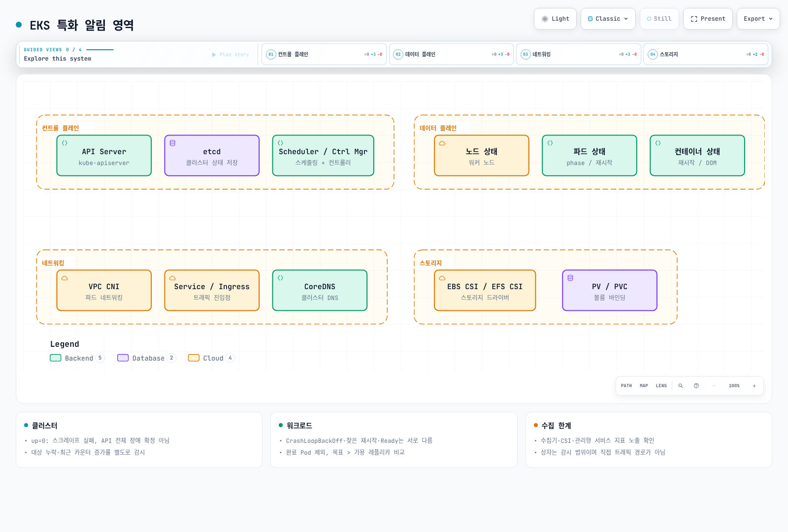This screenshot has height=532, width=788.
Task: Click the 컨트롤 플레인 group label
Action: click(61, 128)
